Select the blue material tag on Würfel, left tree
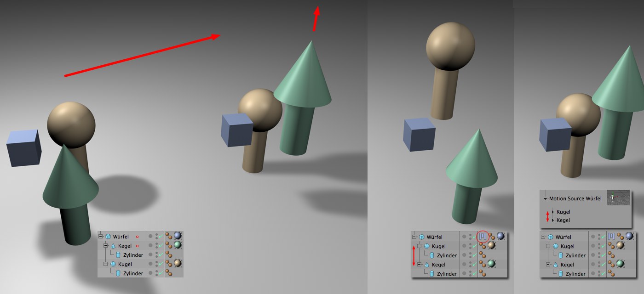 tap(178, 236)
